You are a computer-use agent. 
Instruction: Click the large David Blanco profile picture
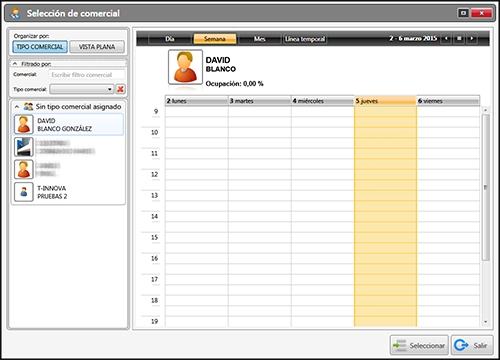[185, 67]
